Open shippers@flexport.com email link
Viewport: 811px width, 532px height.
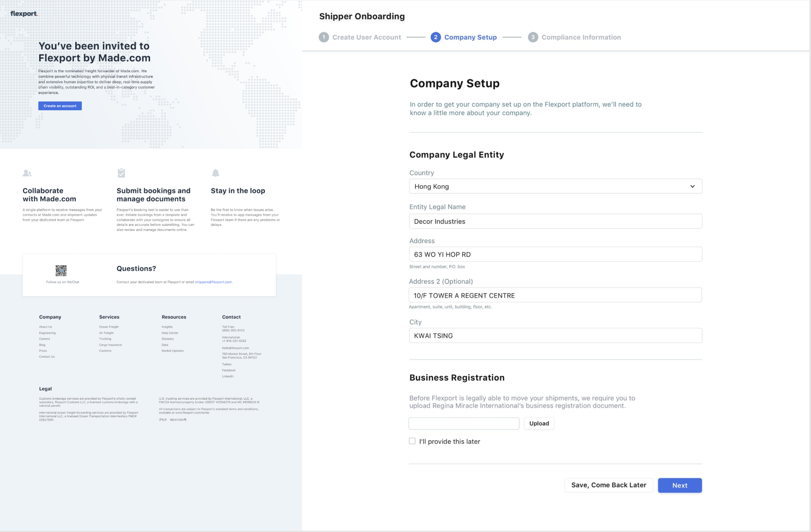213,282
